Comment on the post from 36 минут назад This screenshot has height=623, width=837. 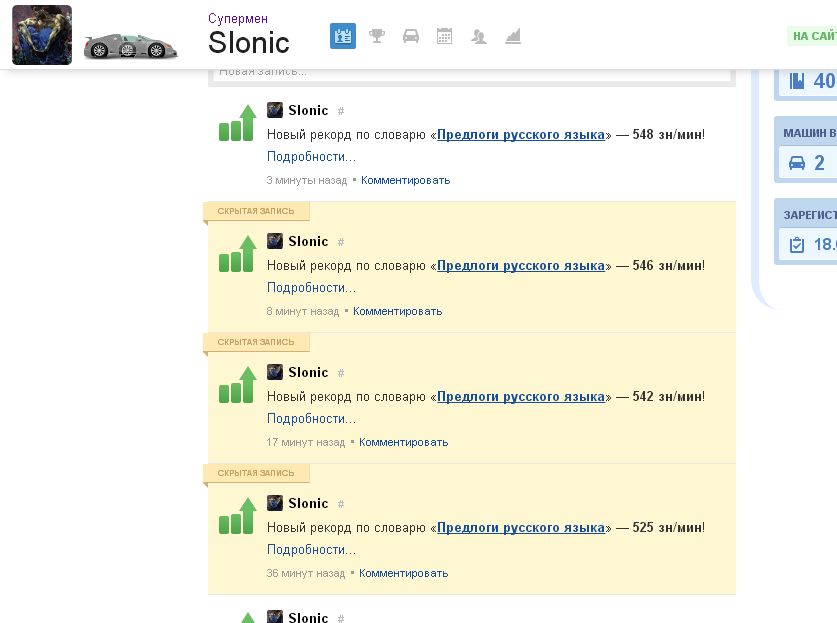[x=403, y=574]
